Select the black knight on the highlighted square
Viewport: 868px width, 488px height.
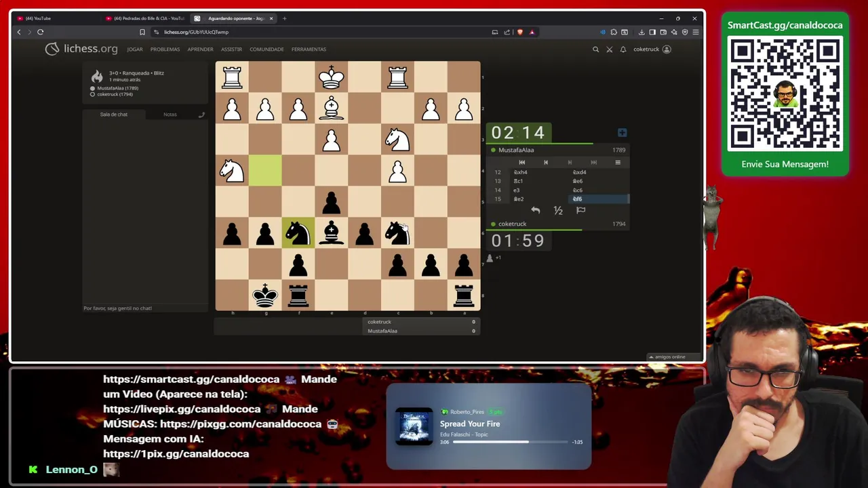tap(298, 232)
